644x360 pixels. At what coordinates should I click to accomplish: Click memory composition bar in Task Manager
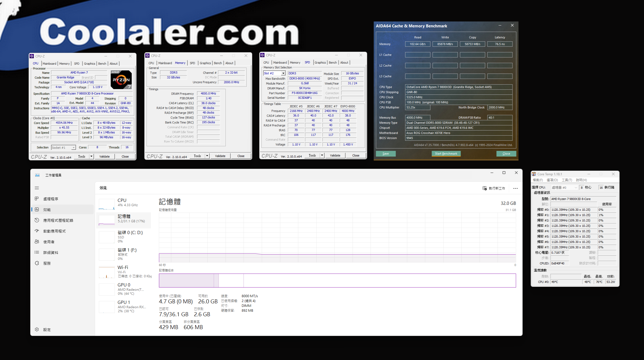(x=337, y=281)
